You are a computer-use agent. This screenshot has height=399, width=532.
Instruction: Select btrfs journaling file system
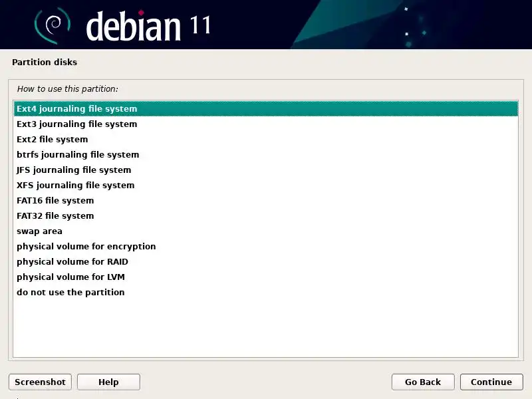(265, 155)
